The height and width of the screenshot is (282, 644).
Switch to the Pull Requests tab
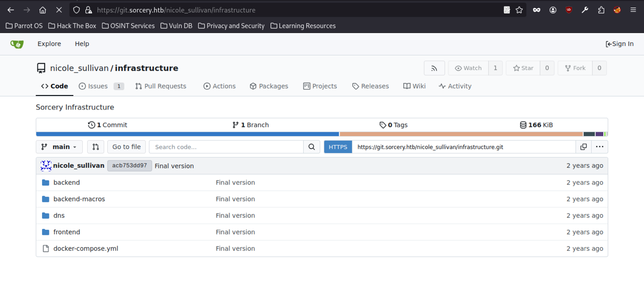click(x=161, y=86)
